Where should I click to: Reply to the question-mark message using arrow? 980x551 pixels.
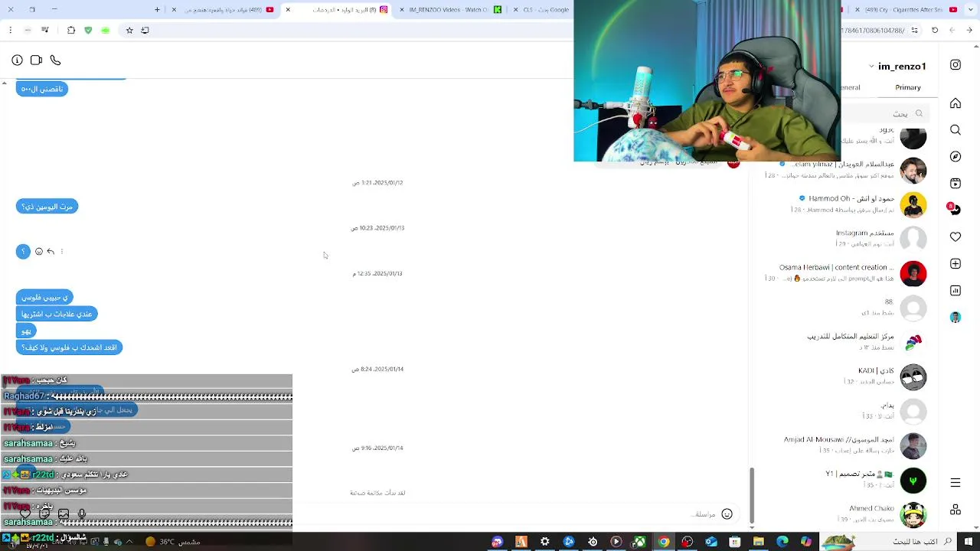coord(51,252)
